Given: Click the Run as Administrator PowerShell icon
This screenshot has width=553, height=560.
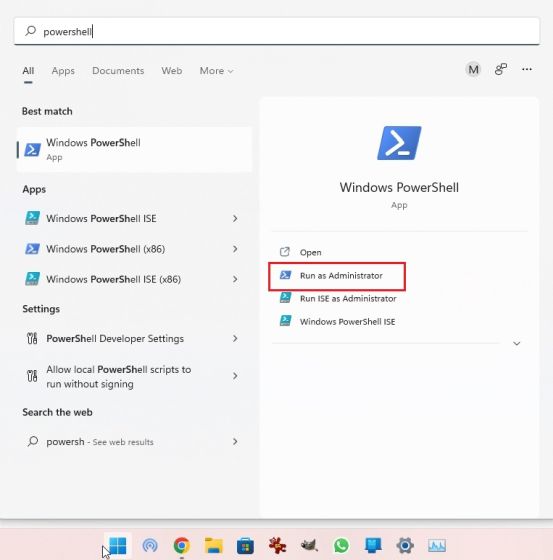Looking at the screenshot, I should (285, 275).
